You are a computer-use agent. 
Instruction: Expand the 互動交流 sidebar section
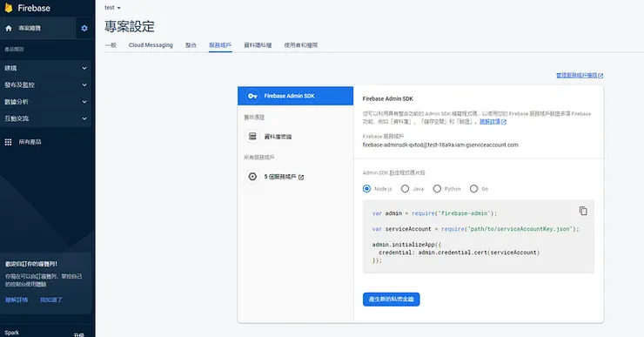45,118
